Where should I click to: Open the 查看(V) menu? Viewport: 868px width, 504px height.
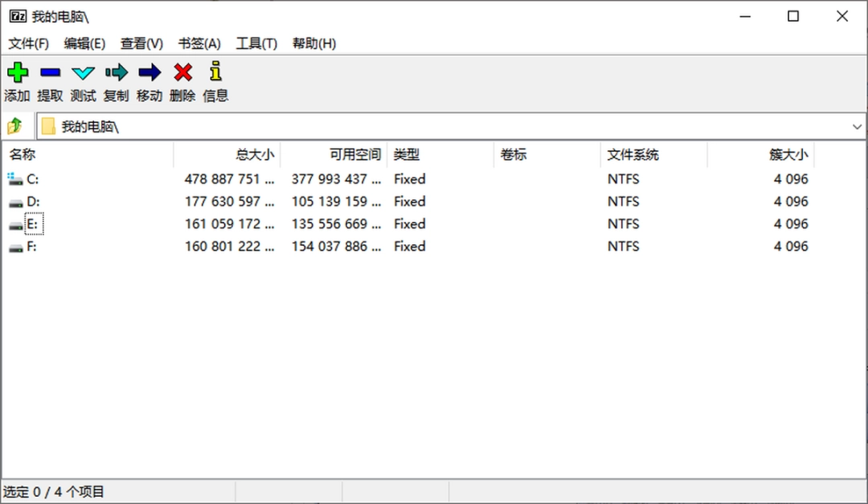click(141, 43)
